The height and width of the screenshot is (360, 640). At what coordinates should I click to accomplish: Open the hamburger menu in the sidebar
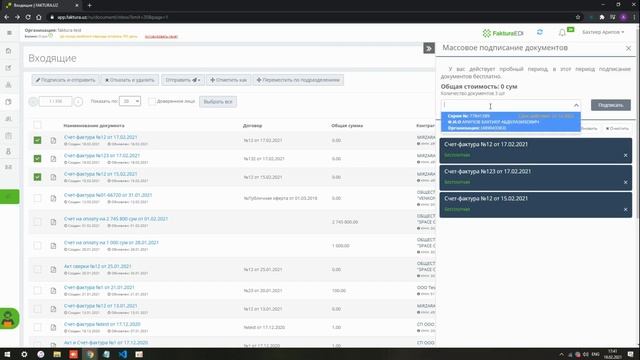(x=9, y=33)
